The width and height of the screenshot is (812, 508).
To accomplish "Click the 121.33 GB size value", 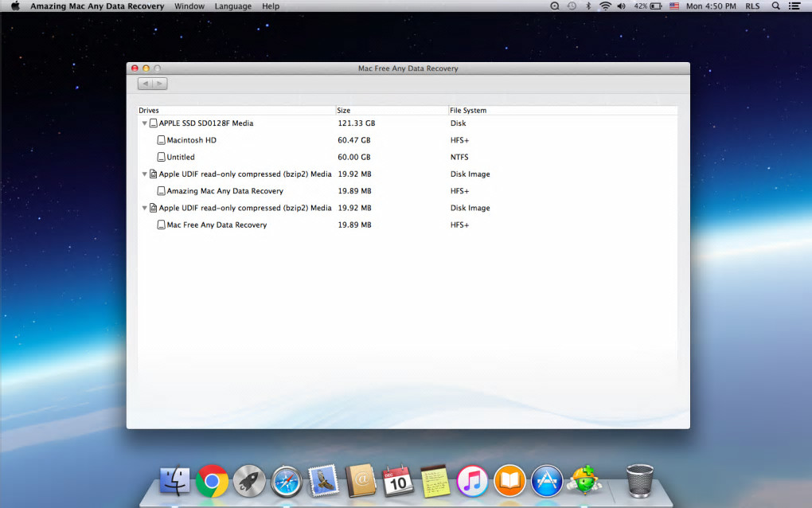I will pos(357,123).
